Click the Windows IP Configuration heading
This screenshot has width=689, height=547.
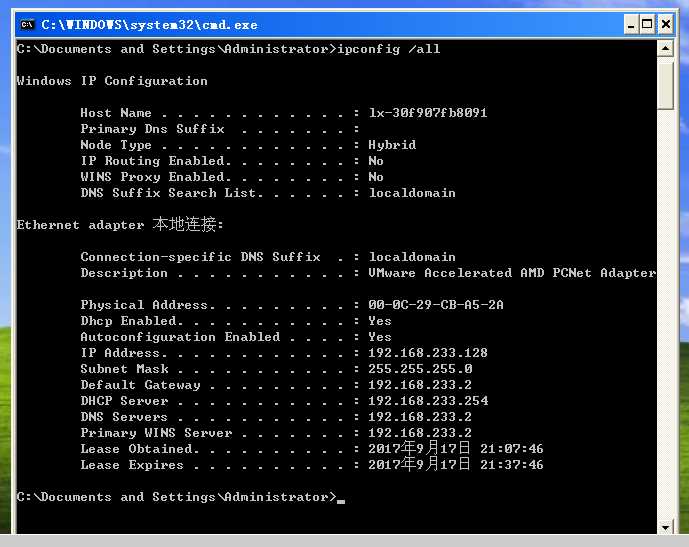[112, 81]
